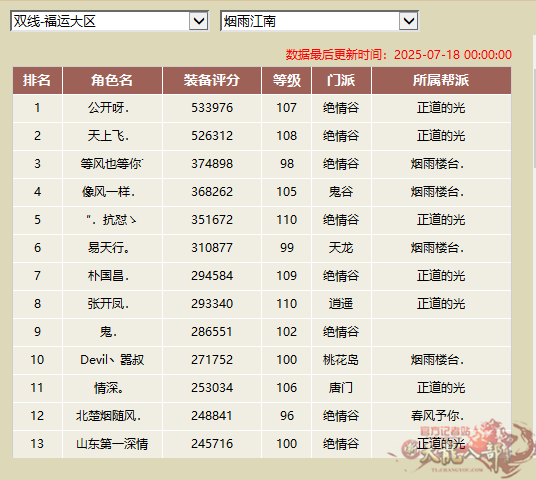Click the 装备评分 column header

pos(212,80)
